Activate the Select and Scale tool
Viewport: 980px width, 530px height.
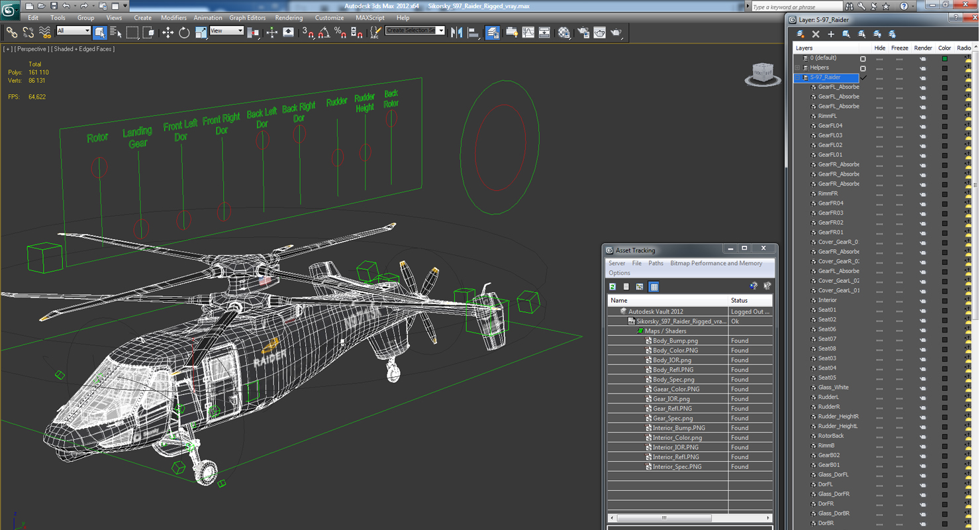pos(201,32)
